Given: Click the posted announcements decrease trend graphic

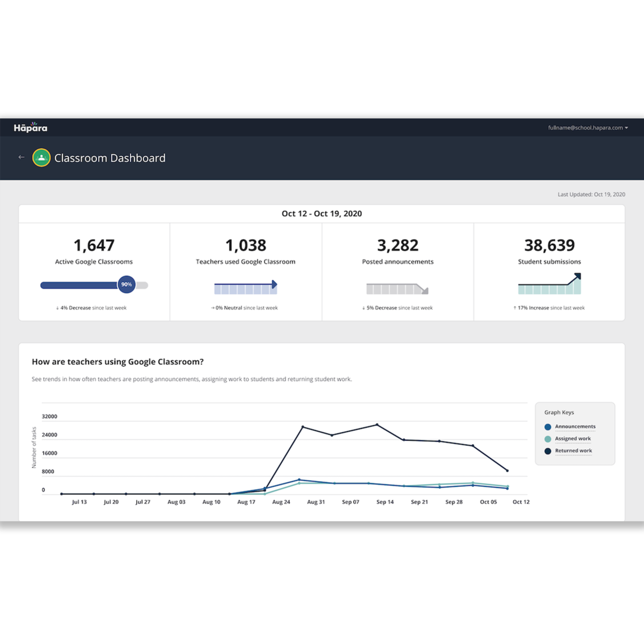Looking at the screenshot, I should (x=397, y=289).
